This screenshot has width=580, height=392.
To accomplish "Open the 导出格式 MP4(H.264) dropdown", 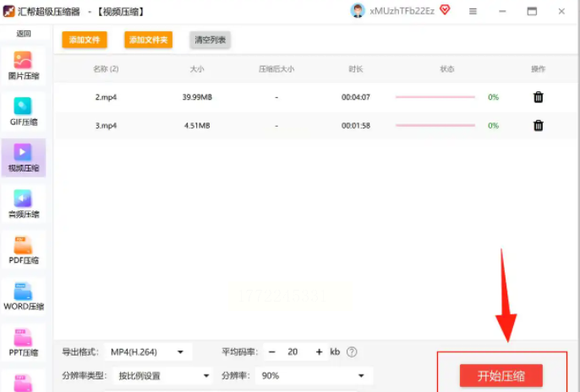I will point(148,351).
